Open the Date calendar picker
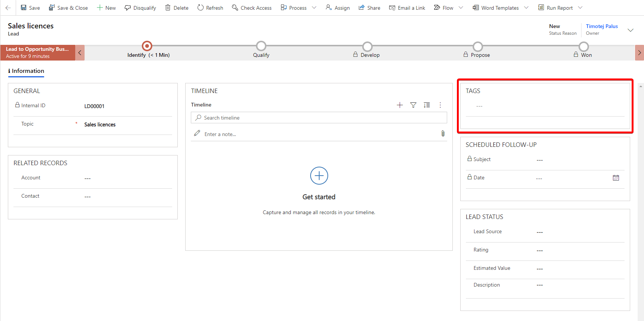The height and width of the screenshot is (321, 644). (x=616, y=178)
